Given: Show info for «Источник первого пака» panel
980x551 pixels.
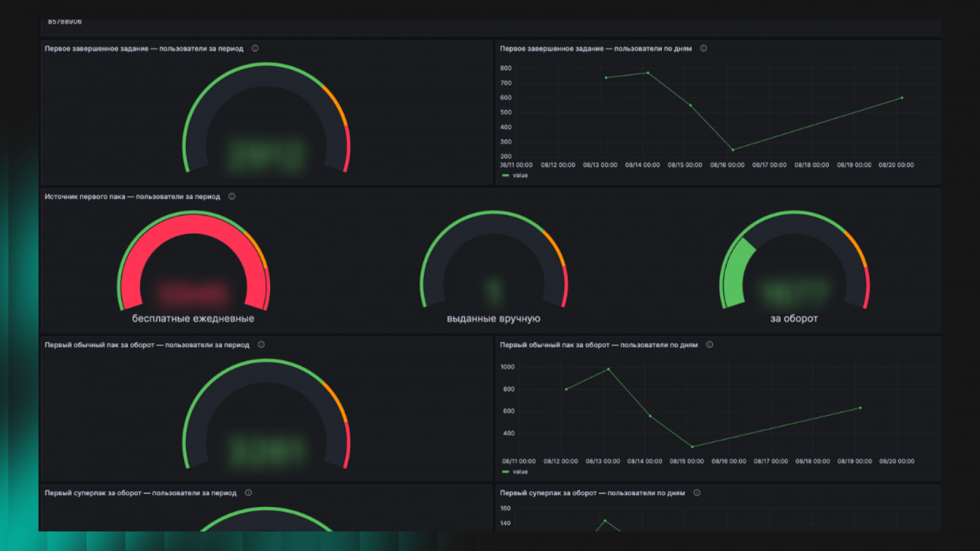Looking at the screenshot, I should (232, 197).
